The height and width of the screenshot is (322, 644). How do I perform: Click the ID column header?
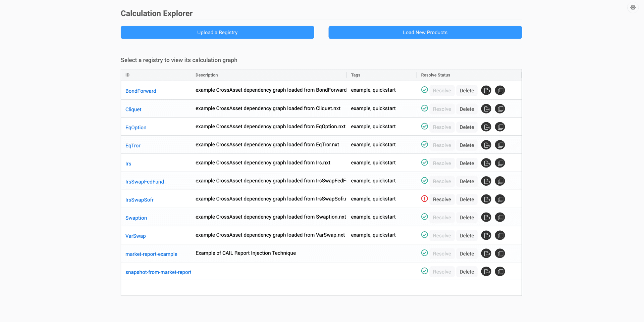[127, 75]
